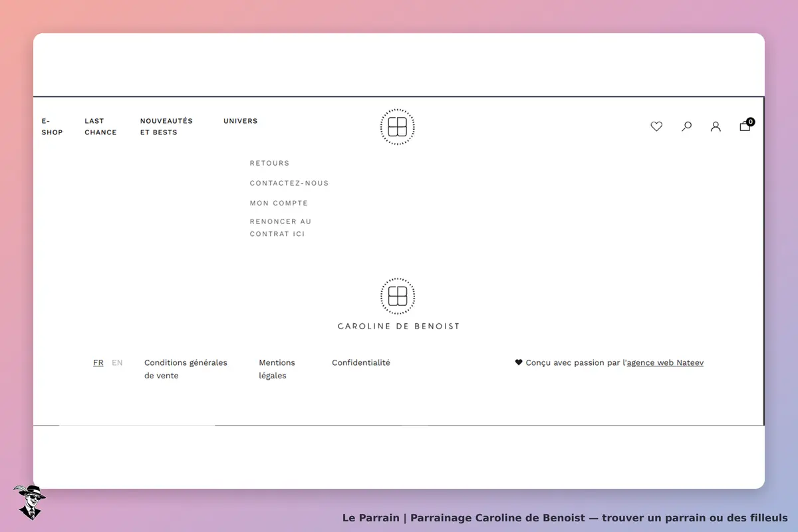Open the Mon Compte footer link
The image size is (798, 532).
279,203
